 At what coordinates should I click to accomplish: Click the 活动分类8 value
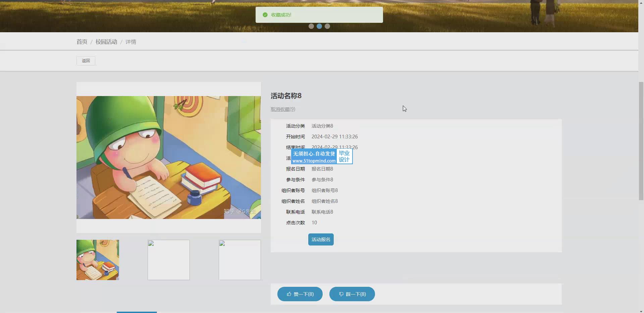pos(322,126)
